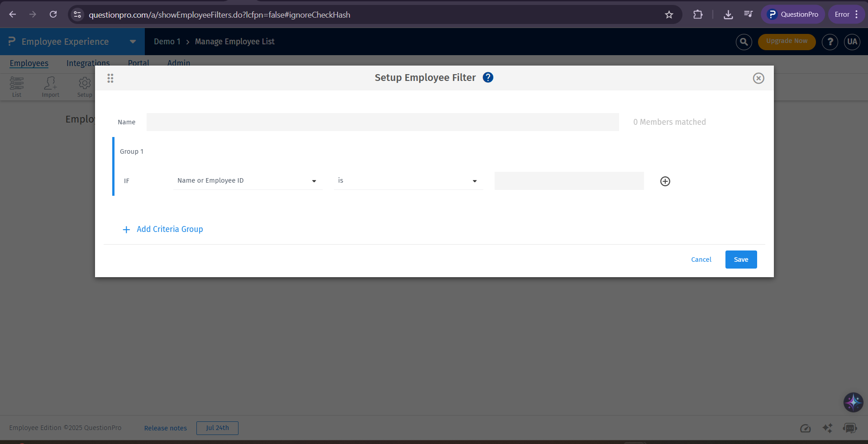Open the Import employees tool

(50, 87)
